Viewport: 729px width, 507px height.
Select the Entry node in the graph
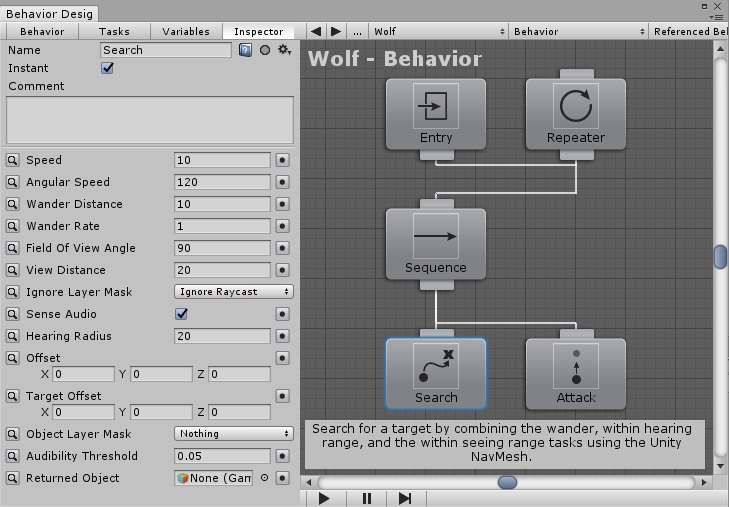coord(436,114)
